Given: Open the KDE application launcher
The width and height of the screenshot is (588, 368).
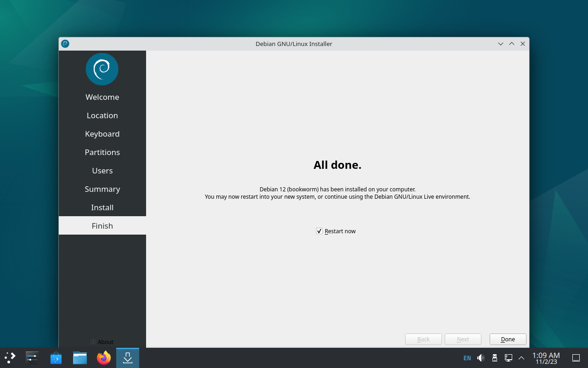Looking at the screenshot, I should pos(10,357).
